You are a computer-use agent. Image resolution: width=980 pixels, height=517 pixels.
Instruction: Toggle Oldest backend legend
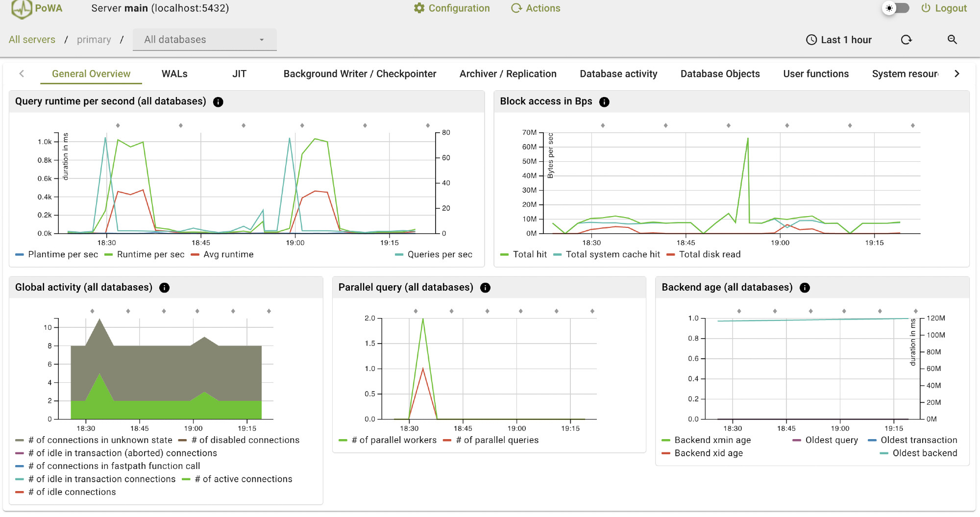918,453
